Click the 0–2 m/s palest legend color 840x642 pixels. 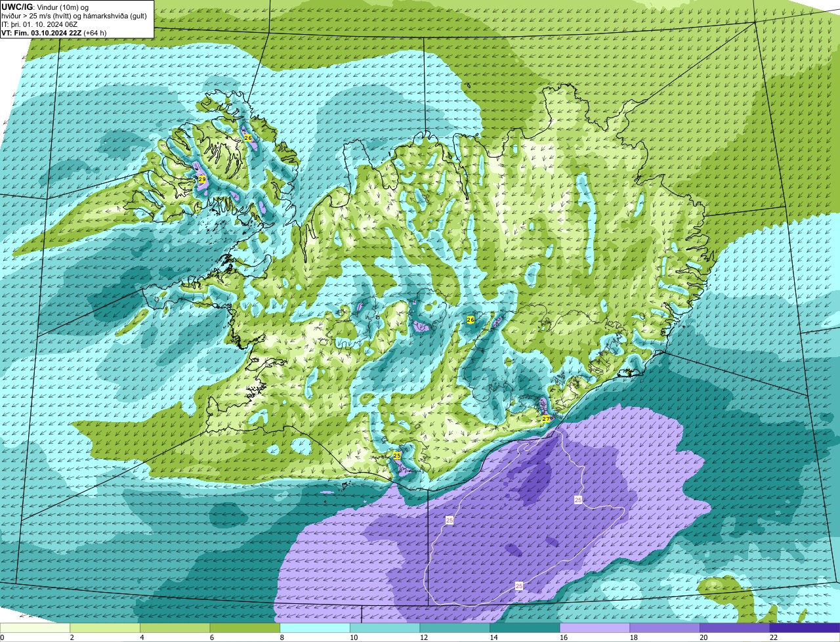35,628
